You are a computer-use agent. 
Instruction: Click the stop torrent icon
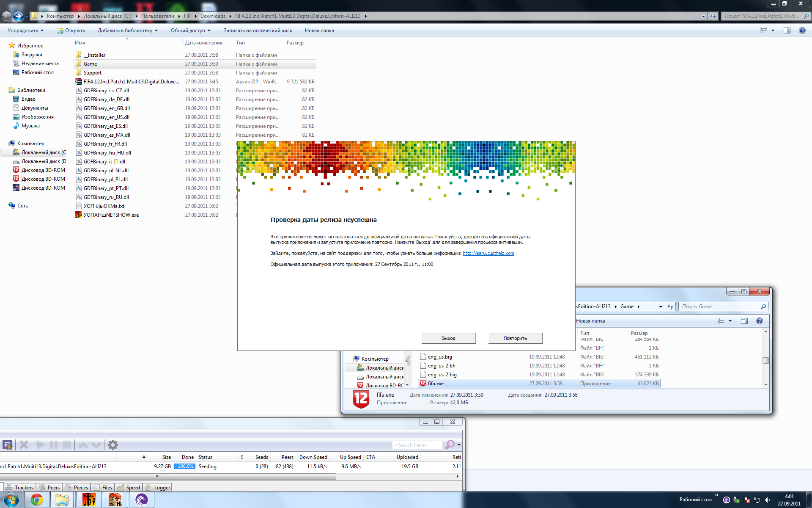[x=67, y=445]
